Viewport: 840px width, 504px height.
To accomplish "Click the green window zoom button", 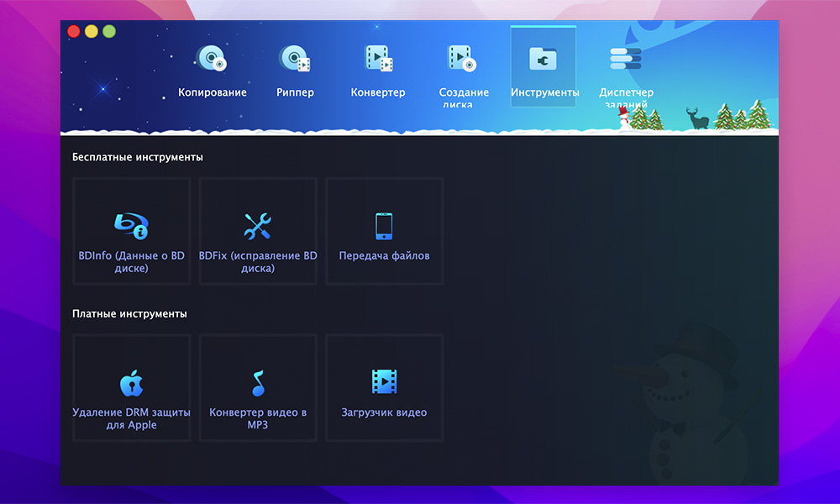I will 109,31.
